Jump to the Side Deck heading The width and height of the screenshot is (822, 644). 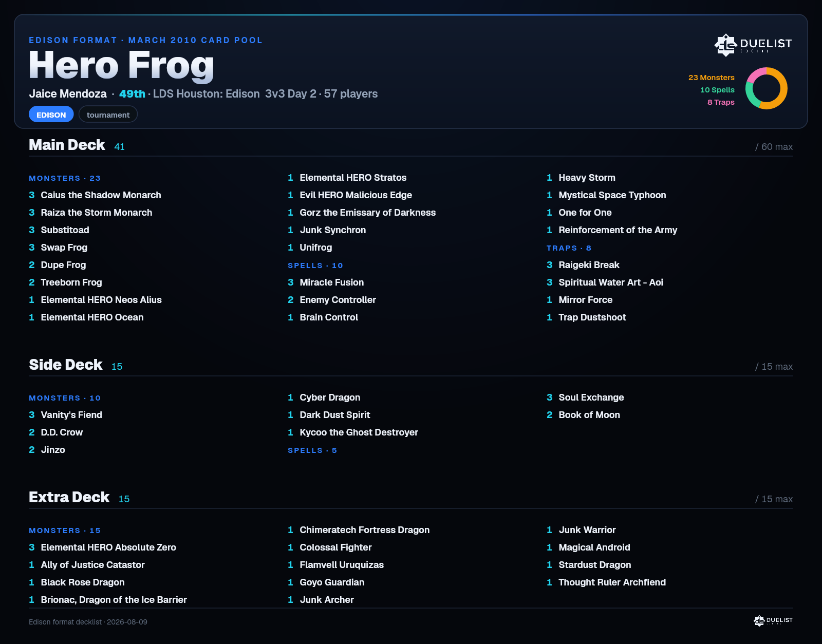click(x=66, y=365)
